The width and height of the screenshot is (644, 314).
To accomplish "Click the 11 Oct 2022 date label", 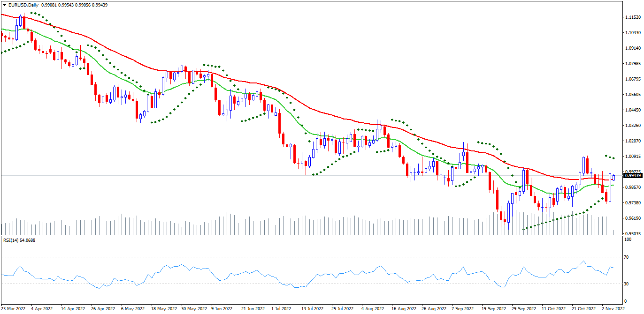I will (554, 309).
